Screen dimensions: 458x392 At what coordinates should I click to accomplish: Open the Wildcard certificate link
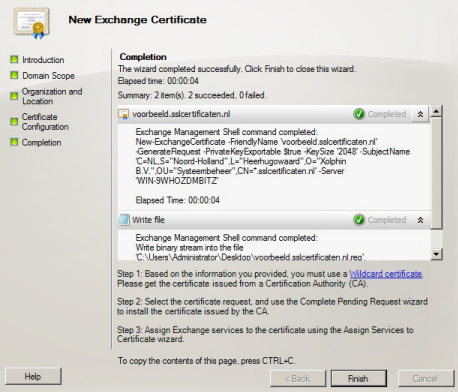click(386, 274)
